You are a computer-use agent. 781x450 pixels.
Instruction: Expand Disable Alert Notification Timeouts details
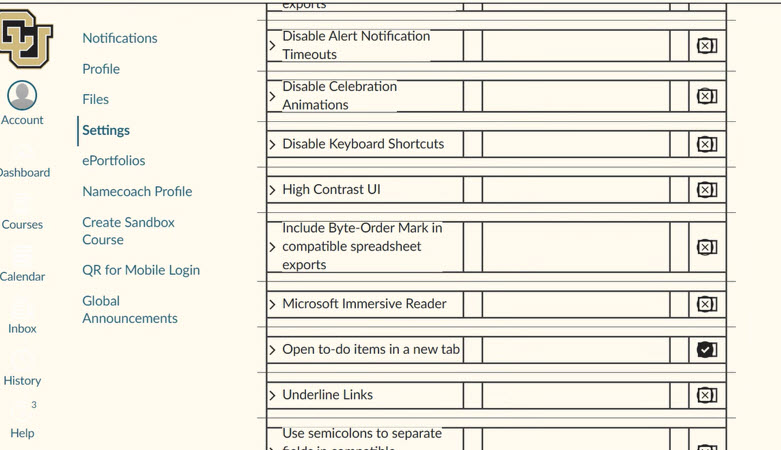click(x=272, y=46)
